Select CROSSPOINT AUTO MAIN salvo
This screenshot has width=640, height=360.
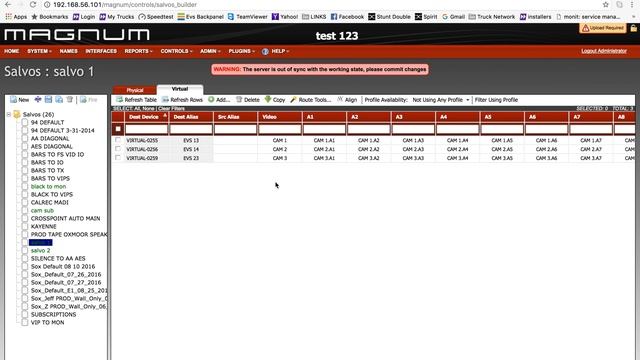(x=65, y=218)
